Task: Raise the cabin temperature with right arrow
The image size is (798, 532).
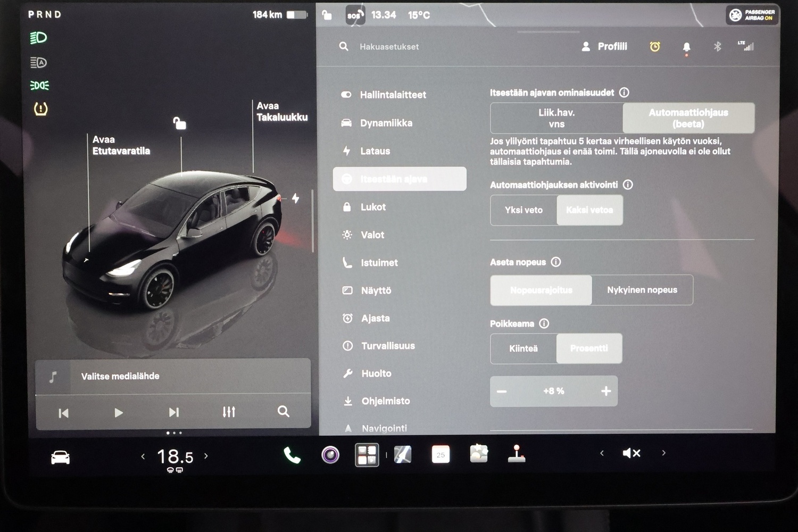Action: (x=206, y=456)
